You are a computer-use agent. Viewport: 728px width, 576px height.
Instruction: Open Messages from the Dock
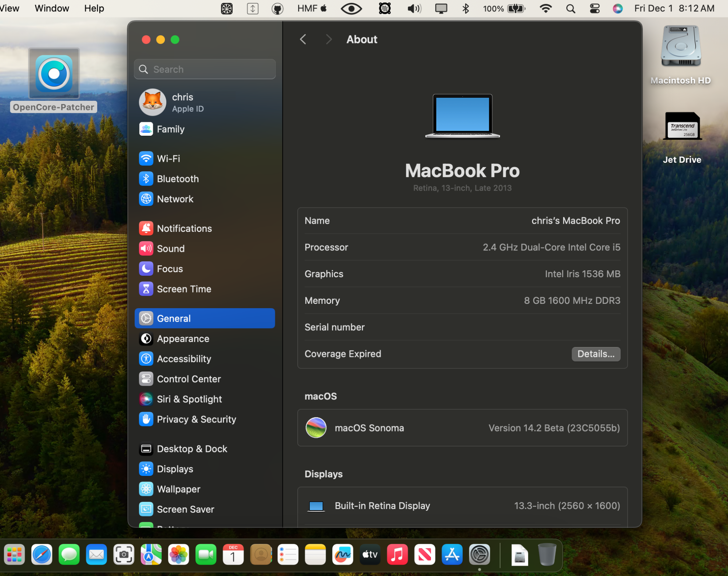69,555
